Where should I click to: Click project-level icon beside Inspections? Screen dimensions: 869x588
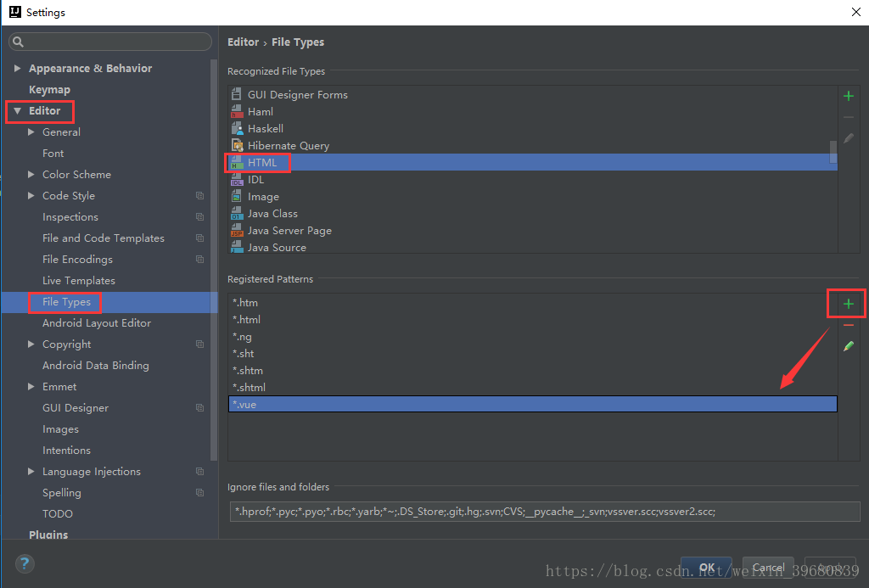[199, 216]
